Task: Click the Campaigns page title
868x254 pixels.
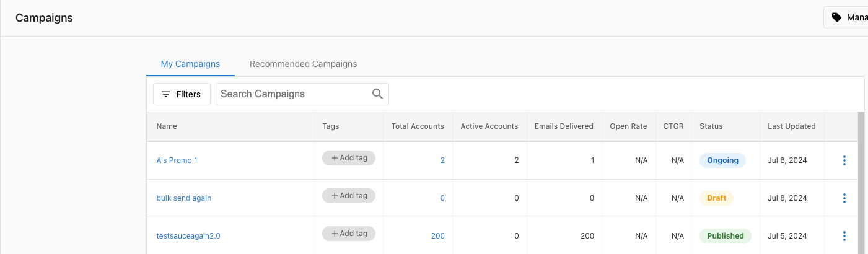Action: pos(44,18)
